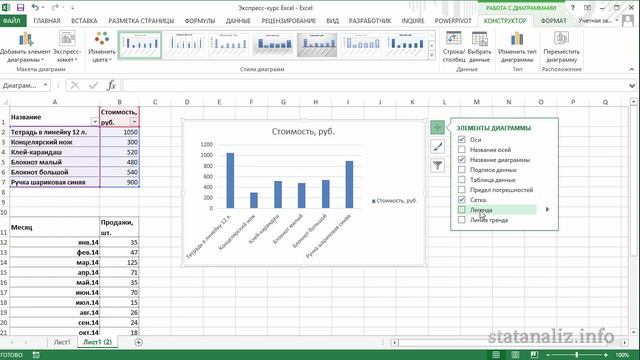Click the Undo arrow in the quick access toolbar
The height and width of the screenshot is (360, 640).
point(35,7)
